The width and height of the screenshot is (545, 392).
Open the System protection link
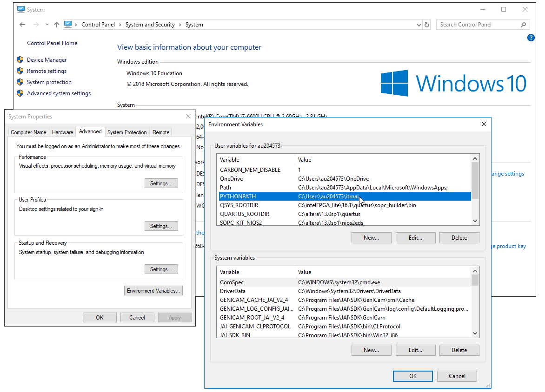click(x=49, y=82)
